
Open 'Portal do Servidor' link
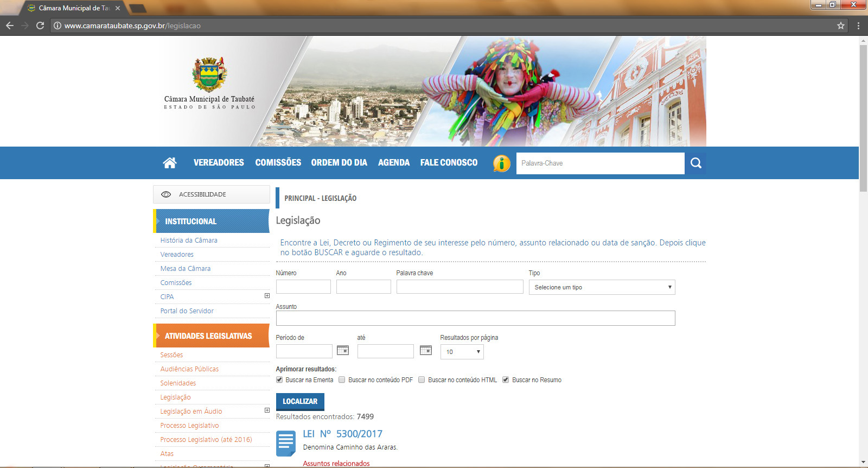pos(187,311)
